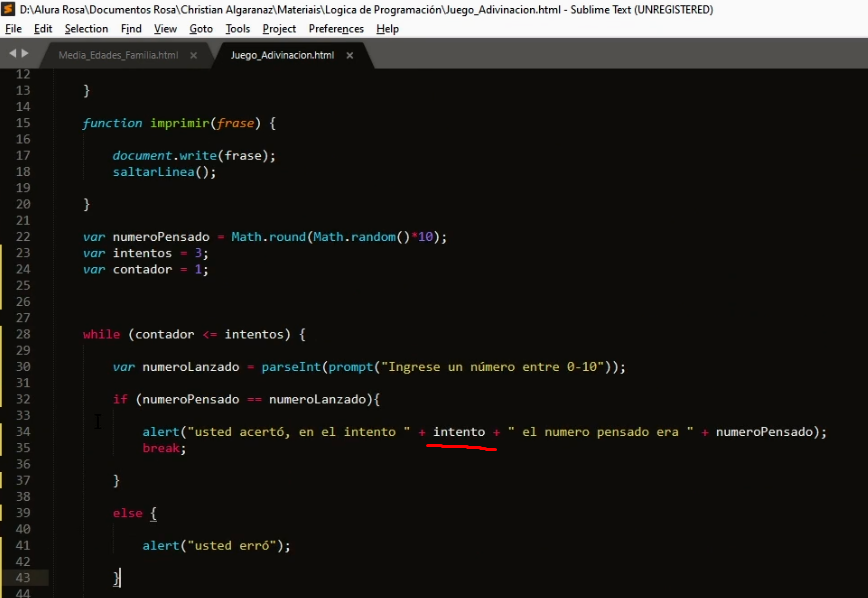Screen dimensions: 868x598
Task: Open the Preferences menu
Action: [336, 29]
